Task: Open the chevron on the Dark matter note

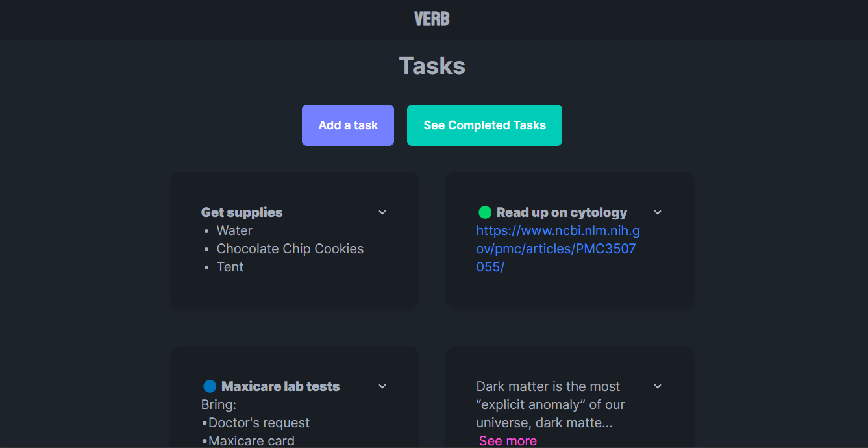Action: [x=658, y=386]
